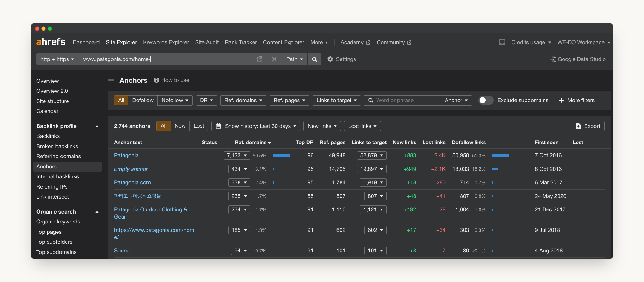
Task: Go to Referring domains in sidebar
Action: (x=58, y=156)
